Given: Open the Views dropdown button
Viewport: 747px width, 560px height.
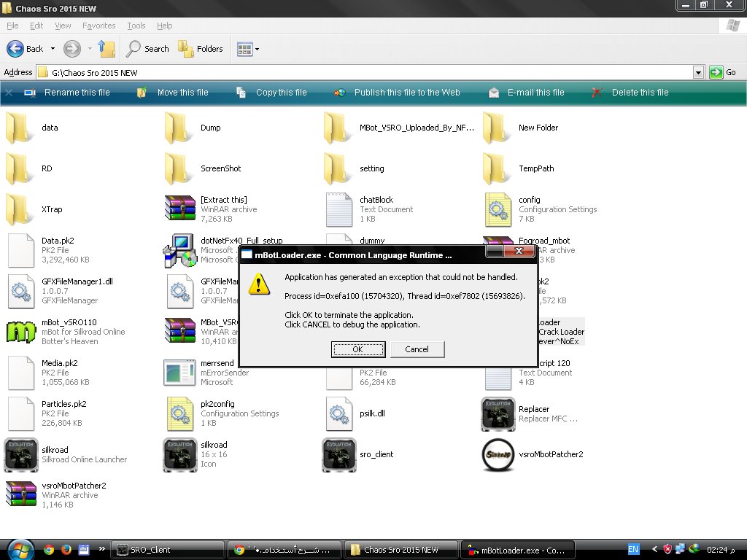Looking at the screenshot, I should pos(248,49).
